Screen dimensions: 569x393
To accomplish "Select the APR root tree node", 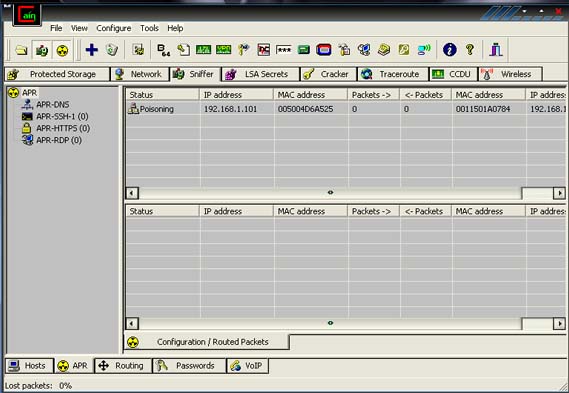I will pos(29,93).
